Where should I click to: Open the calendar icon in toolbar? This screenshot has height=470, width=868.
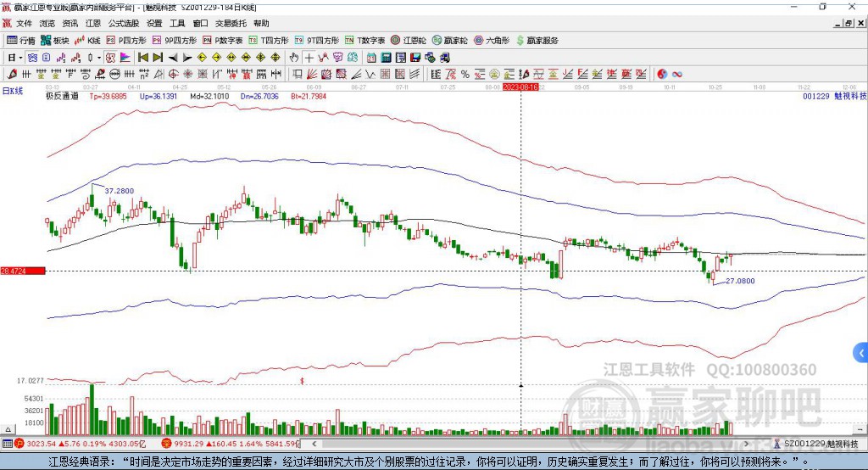371,58
